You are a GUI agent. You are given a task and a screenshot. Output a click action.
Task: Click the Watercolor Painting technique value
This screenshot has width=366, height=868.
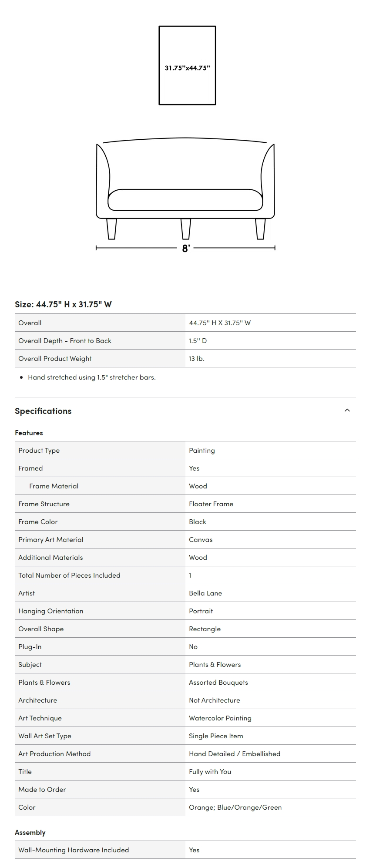(220, 718)
